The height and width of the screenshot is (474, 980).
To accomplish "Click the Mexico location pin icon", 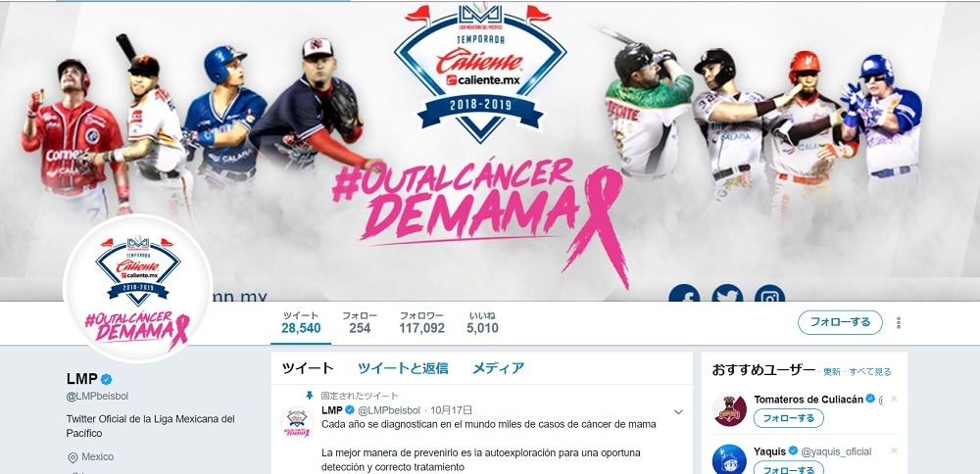I will [x=72, y=457].
